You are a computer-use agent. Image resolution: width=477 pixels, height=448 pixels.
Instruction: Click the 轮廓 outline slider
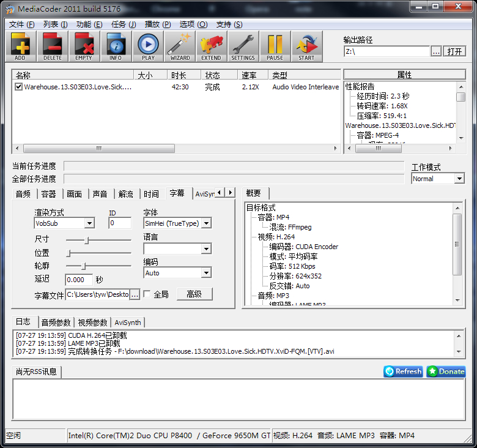(x=98, y=266)
